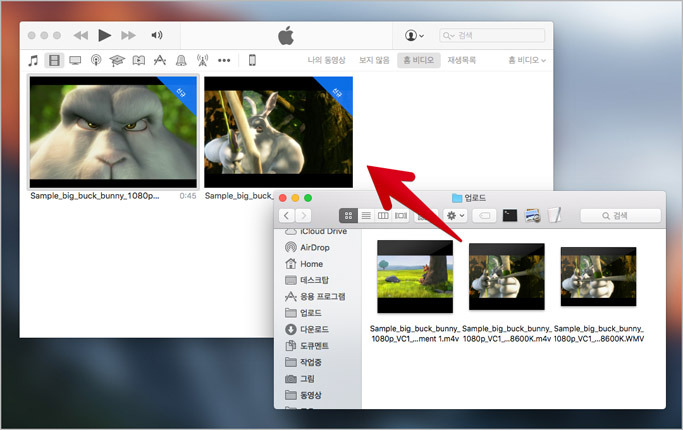Open 데스크탑 in the Finder sidebar
Screen dimensions: 683x430
point(307,280)
